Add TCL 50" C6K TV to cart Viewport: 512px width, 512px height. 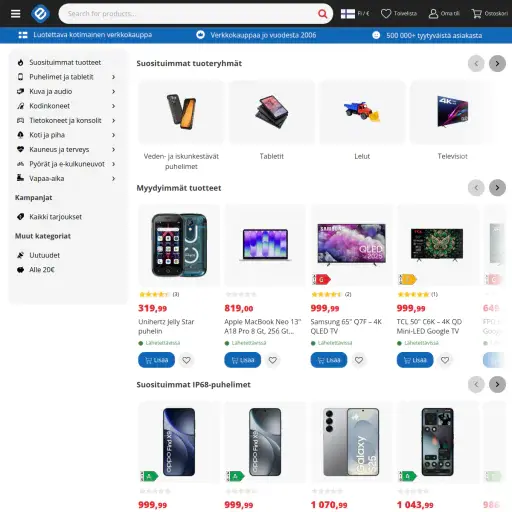(415, 360)
